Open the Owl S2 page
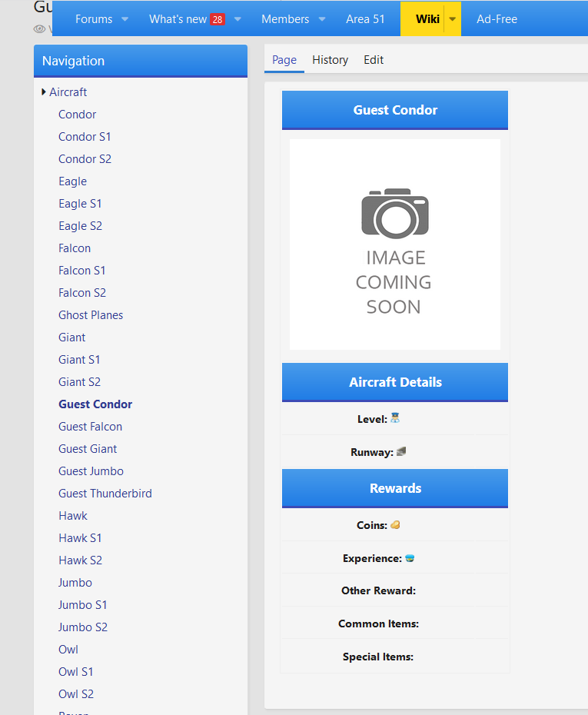This screenshot has height=715, width=588. click(x=76, y=694)
